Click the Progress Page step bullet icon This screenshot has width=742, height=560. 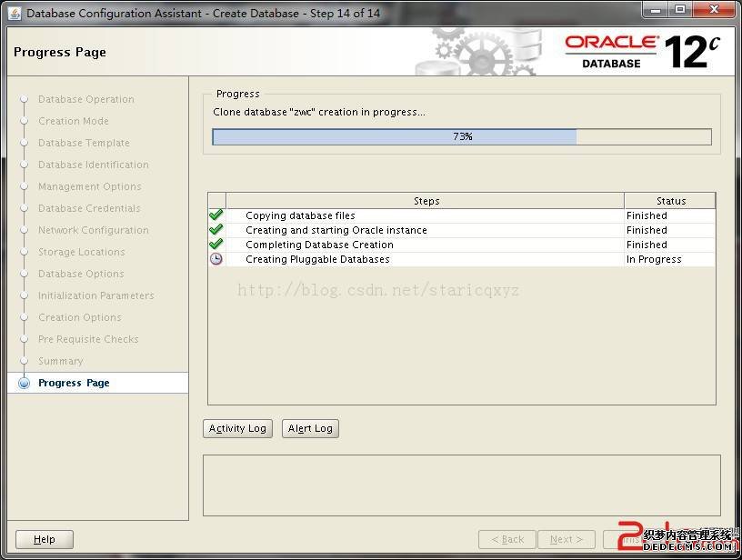point(25,384)
